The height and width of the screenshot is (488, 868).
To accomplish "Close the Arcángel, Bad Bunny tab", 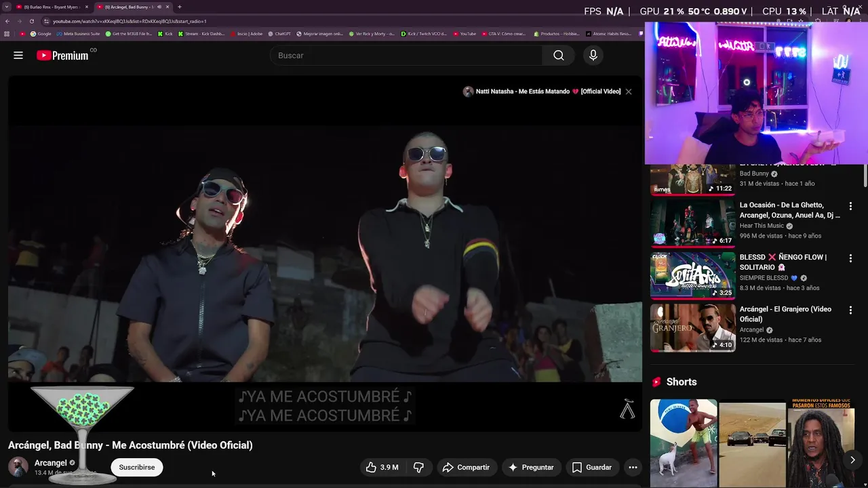I will [167, 7].
